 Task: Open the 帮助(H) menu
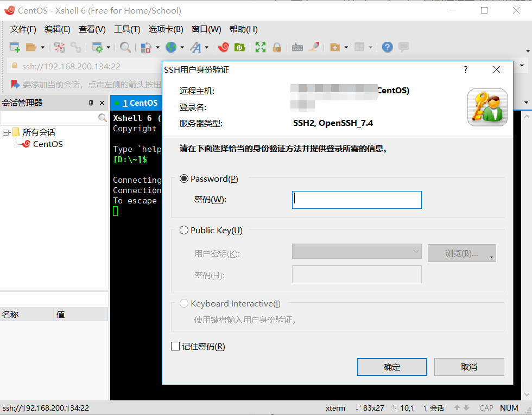244,29
